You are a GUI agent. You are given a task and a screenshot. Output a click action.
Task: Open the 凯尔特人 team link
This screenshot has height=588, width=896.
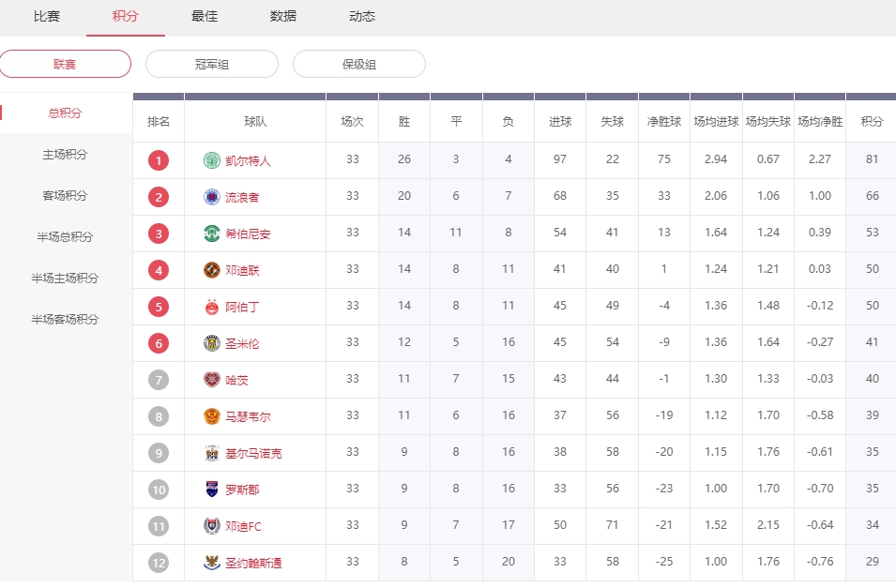point(248,160)
